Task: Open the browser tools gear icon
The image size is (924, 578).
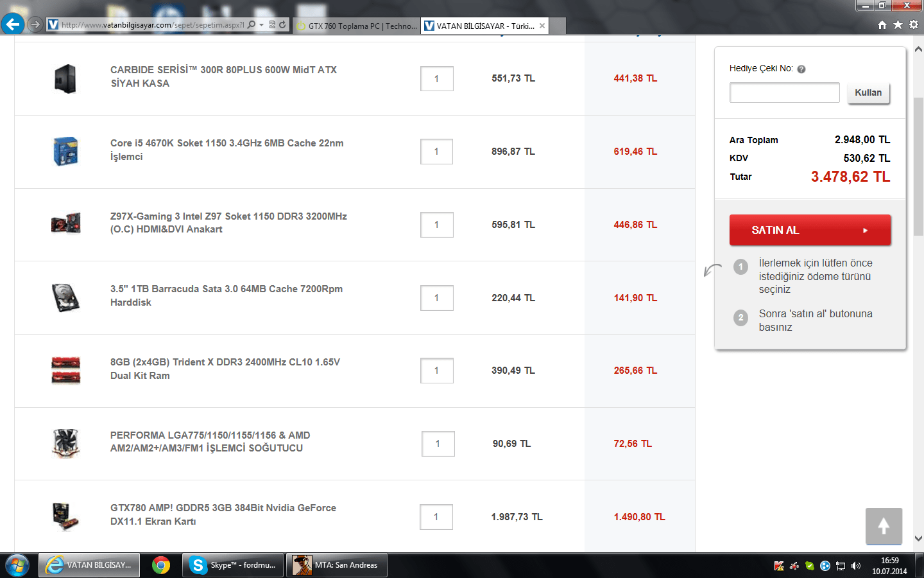Action: (x=914, y=24)
